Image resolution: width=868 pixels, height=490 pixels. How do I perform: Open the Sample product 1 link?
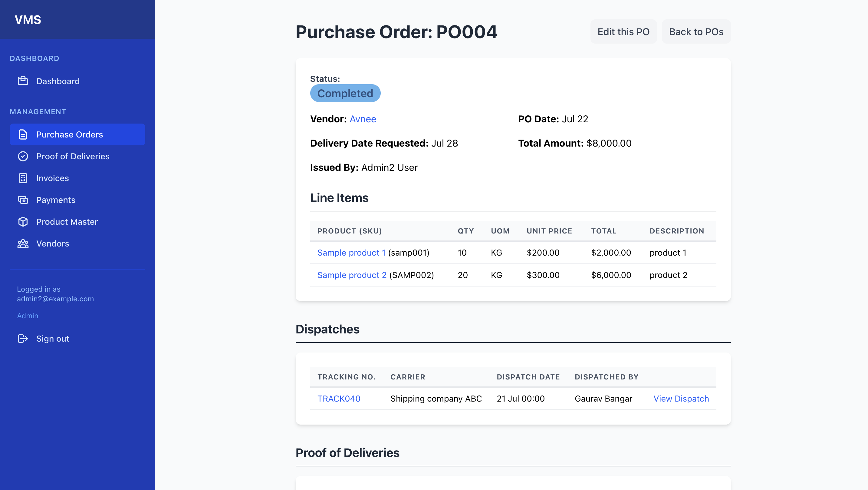pyautogui.click(x=351, y=253)
